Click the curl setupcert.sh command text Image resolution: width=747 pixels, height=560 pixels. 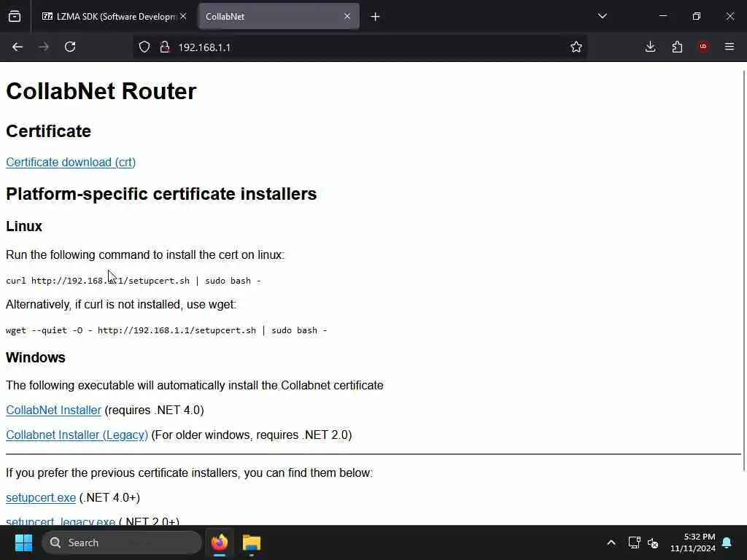click(133, 281)
